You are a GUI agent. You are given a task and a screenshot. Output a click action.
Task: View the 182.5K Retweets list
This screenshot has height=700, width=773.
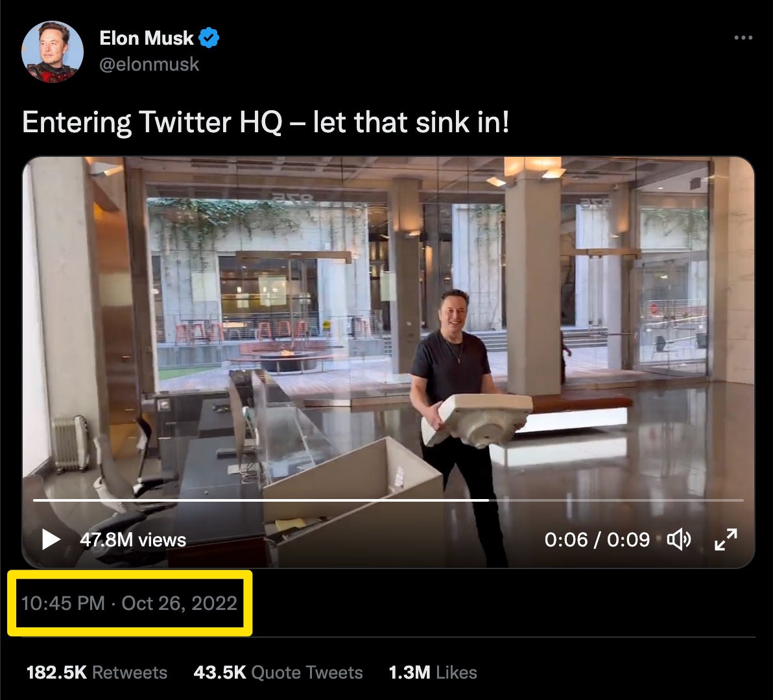[97, 672]
